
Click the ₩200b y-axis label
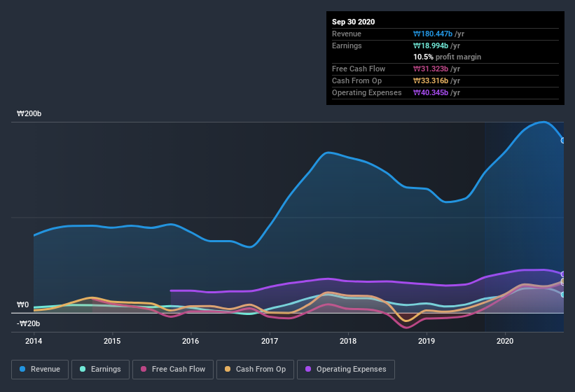tap(29, 113)
